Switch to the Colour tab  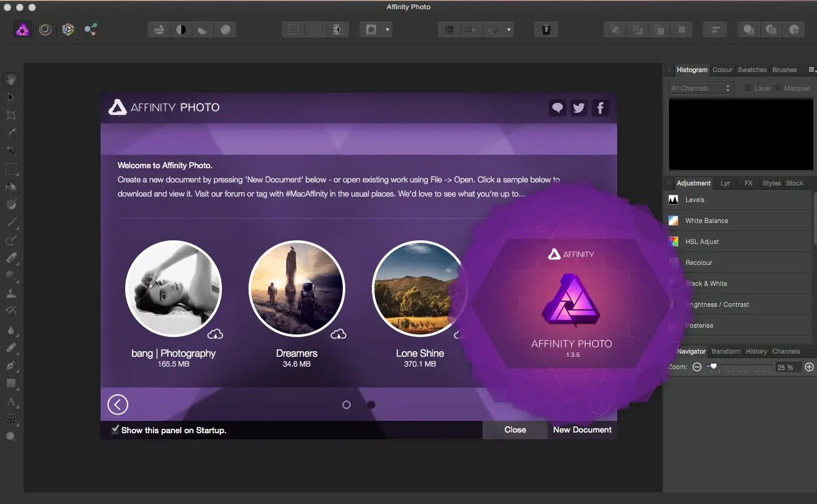723,70
